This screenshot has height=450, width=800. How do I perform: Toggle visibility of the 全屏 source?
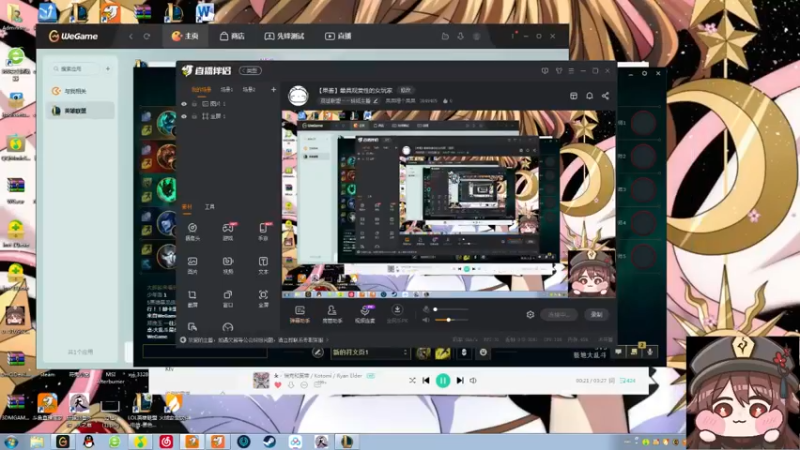click(184, 116)
